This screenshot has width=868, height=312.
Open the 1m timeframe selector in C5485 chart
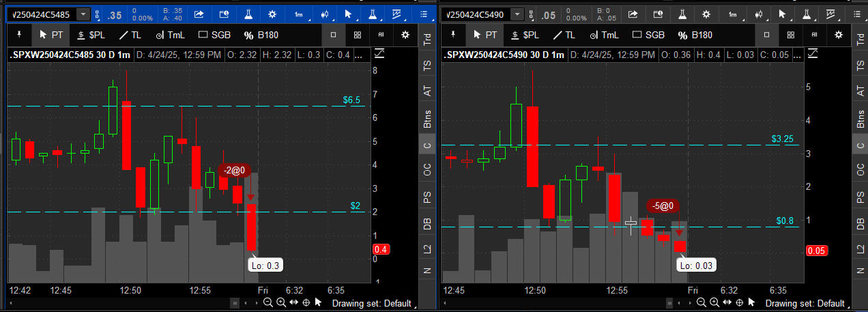(x=299, y=14)
